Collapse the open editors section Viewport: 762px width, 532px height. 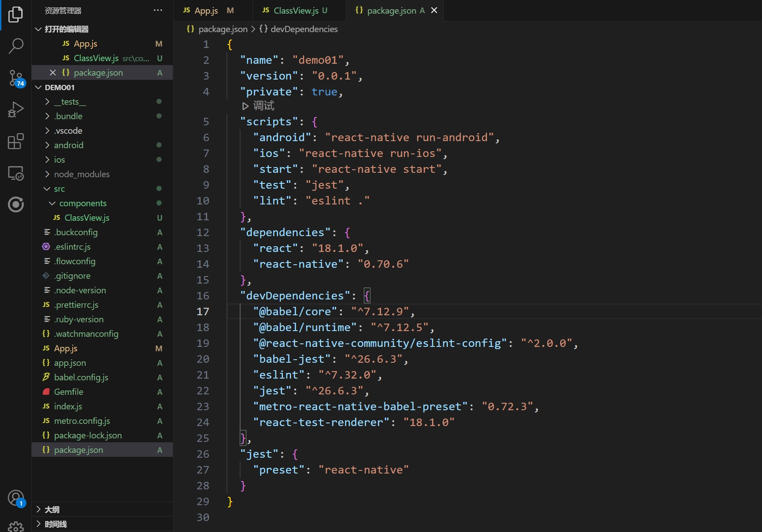click(102, 29)
